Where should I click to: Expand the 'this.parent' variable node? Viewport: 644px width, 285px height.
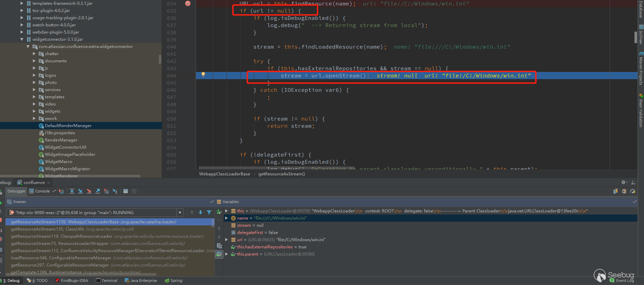pos(227,254)
